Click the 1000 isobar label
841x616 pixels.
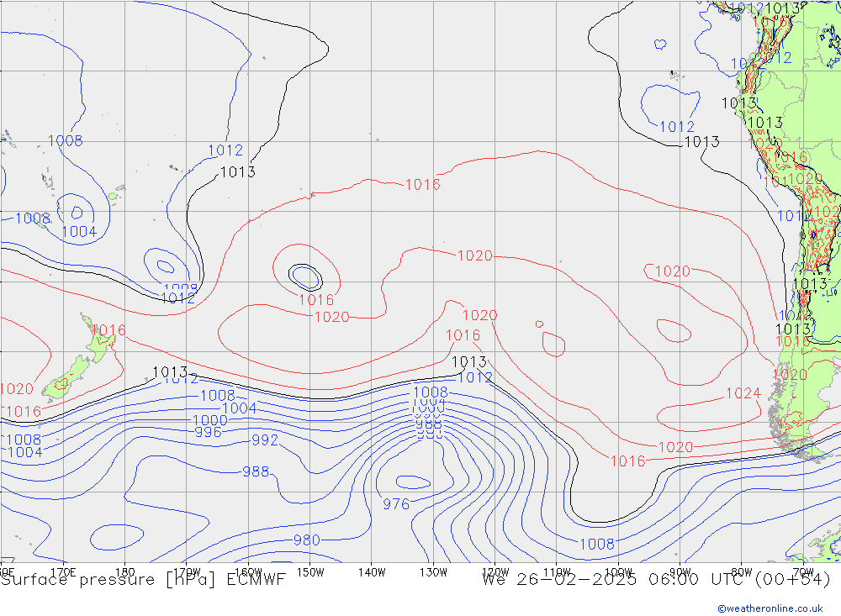click(x=210, y=420)
